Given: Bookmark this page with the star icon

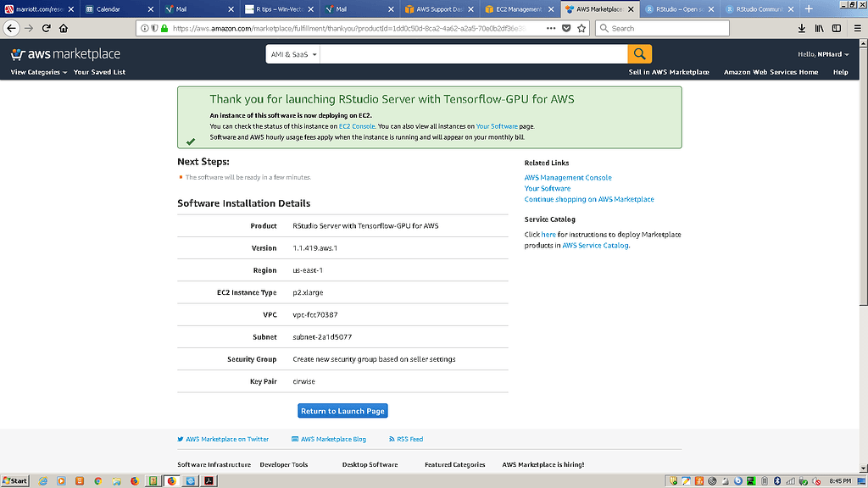Looking at the screenshot, I should (581, 28).
